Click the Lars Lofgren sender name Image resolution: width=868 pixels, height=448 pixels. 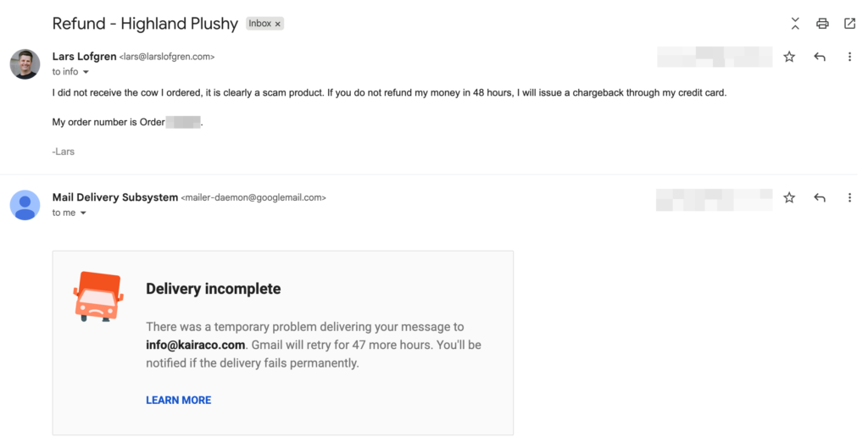click(83, 57)
